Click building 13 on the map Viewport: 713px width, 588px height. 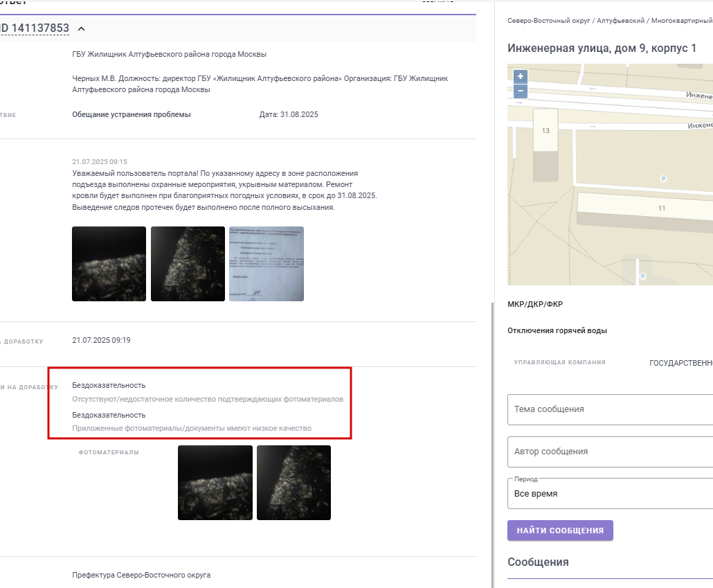point(545,131)
